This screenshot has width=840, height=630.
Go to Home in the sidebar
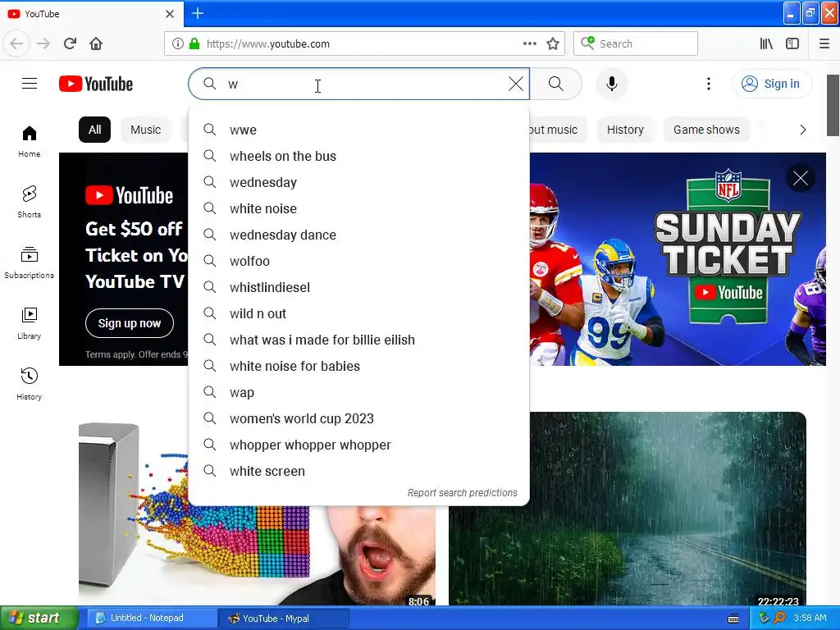(x=29, y=141)
